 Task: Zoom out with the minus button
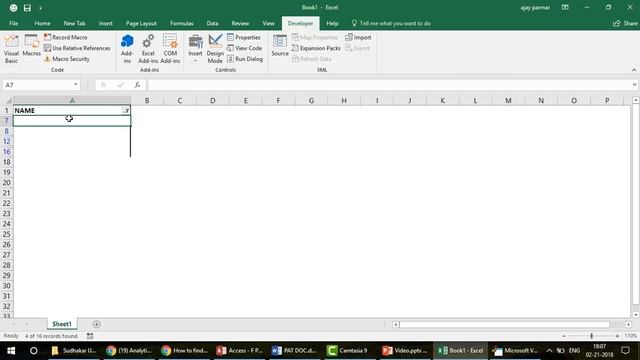[x=564, y=336]
